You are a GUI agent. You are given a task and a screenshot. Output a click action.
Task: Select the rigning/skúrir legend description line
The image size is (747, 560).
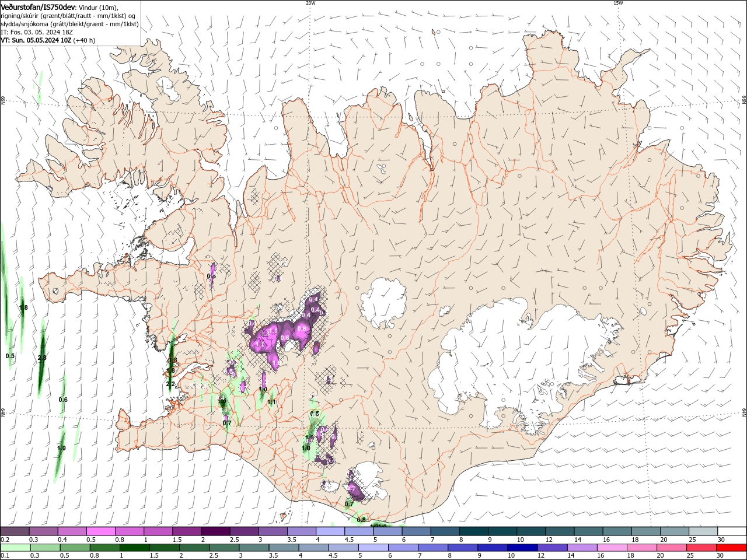pyautogui.click(x=68, y=16)
